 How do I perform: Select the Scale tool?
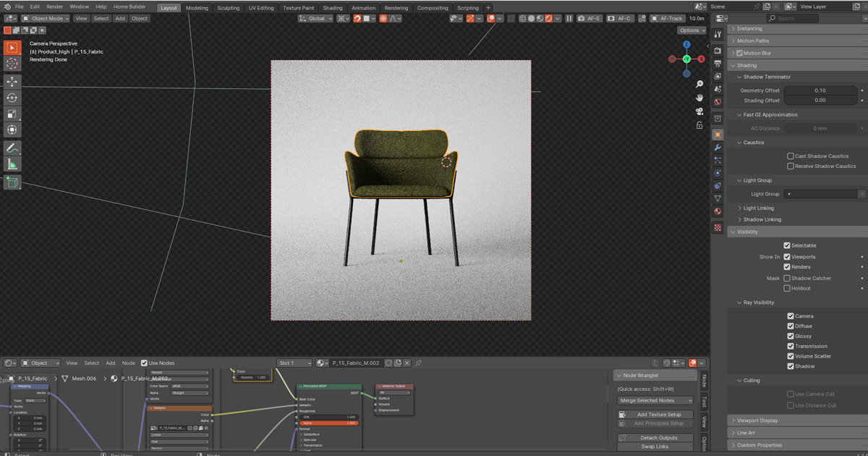click(12, 114)
